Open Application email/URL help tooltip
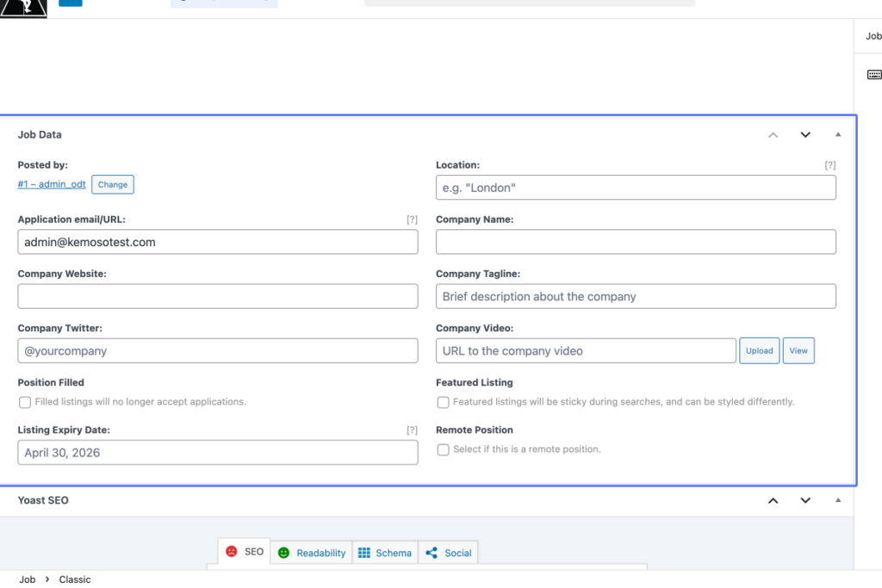Screen dimensions: 882x588 412,220
